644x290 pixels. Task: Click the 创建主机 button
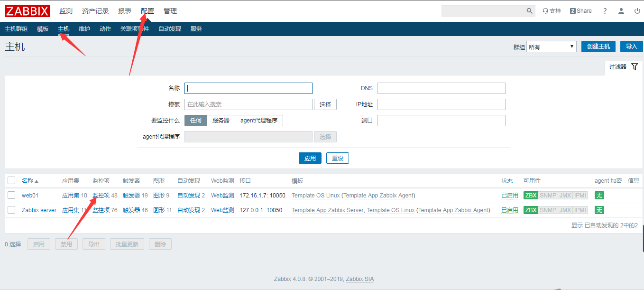[598, 47]
